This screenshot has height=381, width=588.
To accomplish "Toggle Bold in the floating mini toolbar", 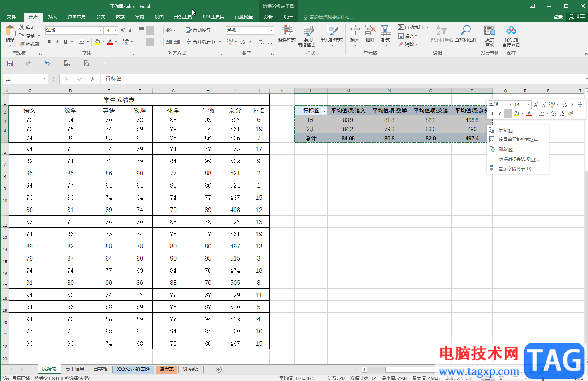I will pos(492,113).
